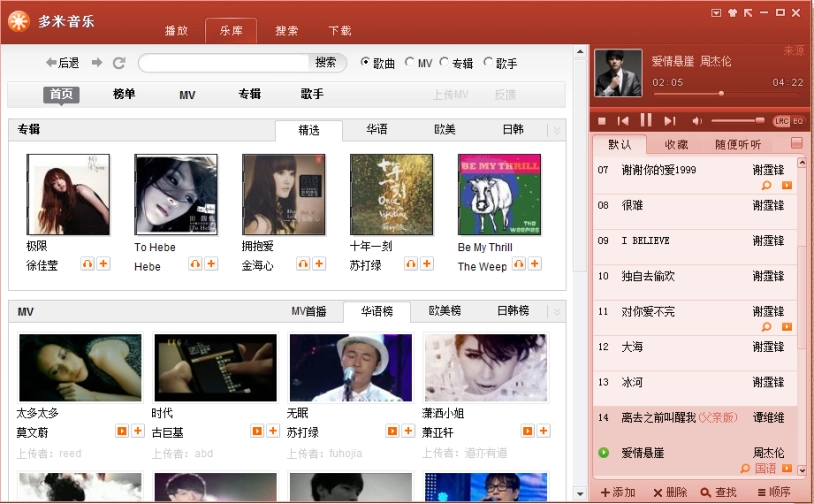Click the song progress slider
The width and height of the screenshot is (814, 504).
(x=728, y=93)
